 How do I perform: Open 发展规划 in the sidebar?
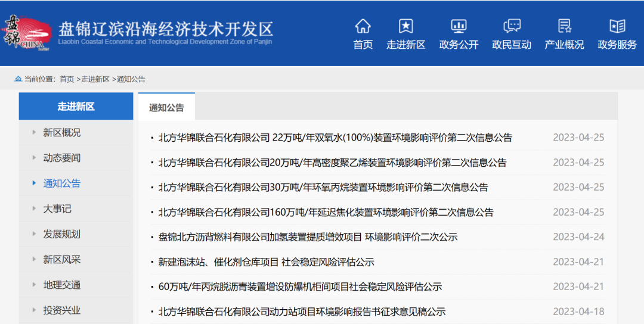pos(61,234)
